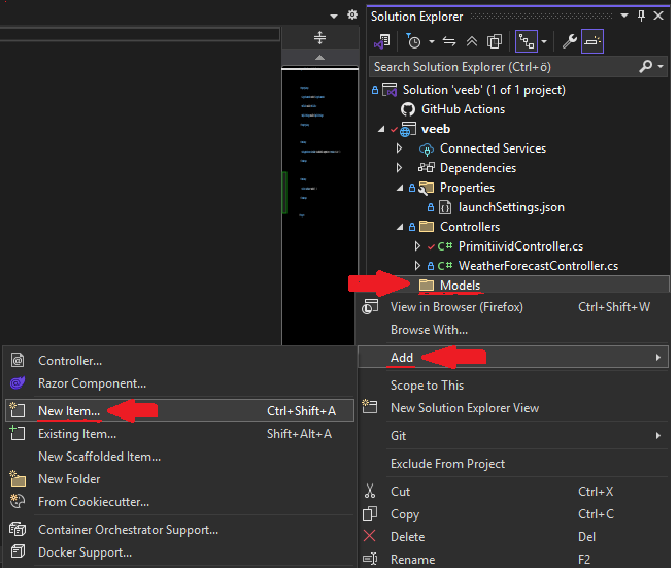This screenshot has width=671, height=568.
Task: Expand WeatherForecastController.cs node
Action: point(417,266)
